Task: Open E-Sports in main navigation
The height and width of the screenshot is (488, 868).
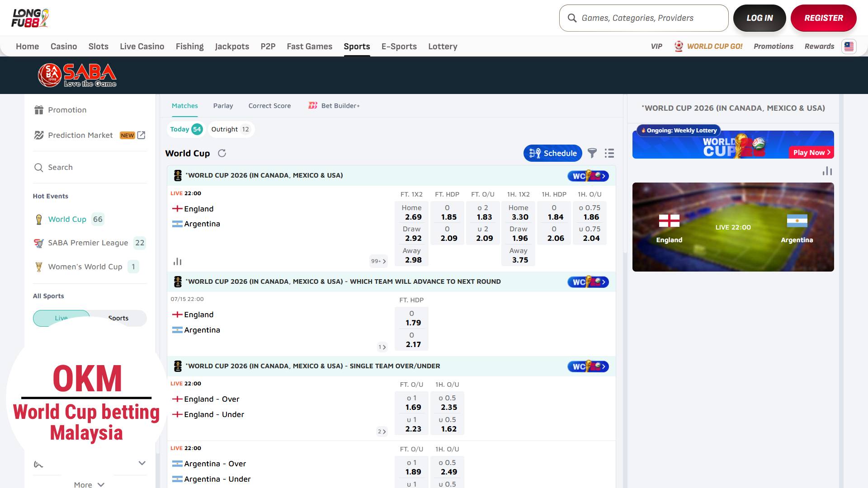Action: coord(399,46)
